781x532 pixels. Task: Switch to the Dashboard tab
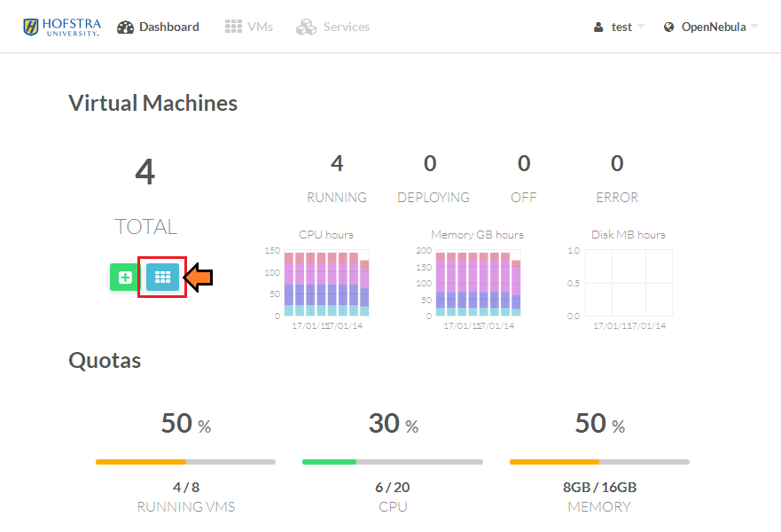tap(168, 27)
